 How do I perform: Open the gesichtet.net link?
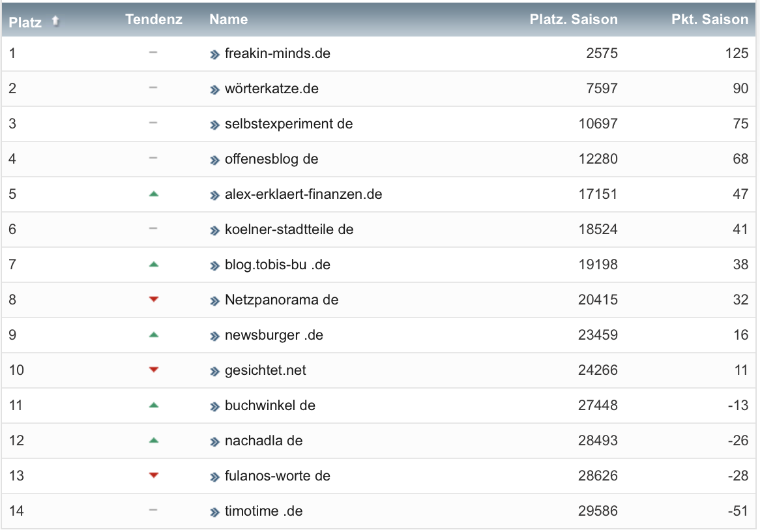click(x=265, y=370)
